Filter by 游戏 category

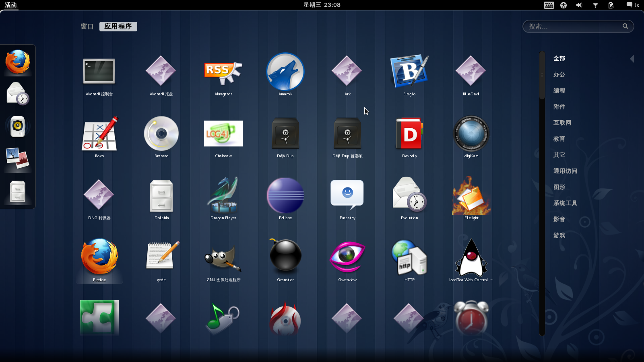[x=559, y=236]
